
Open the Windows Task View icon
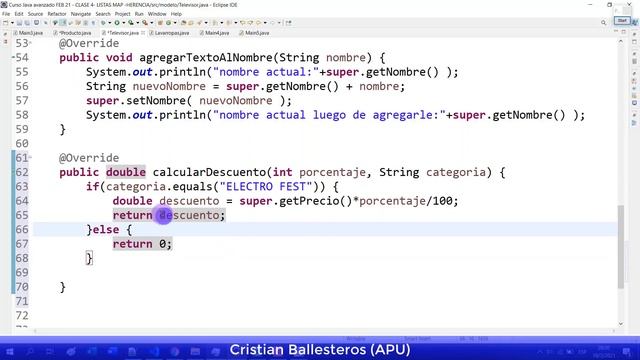50,351
